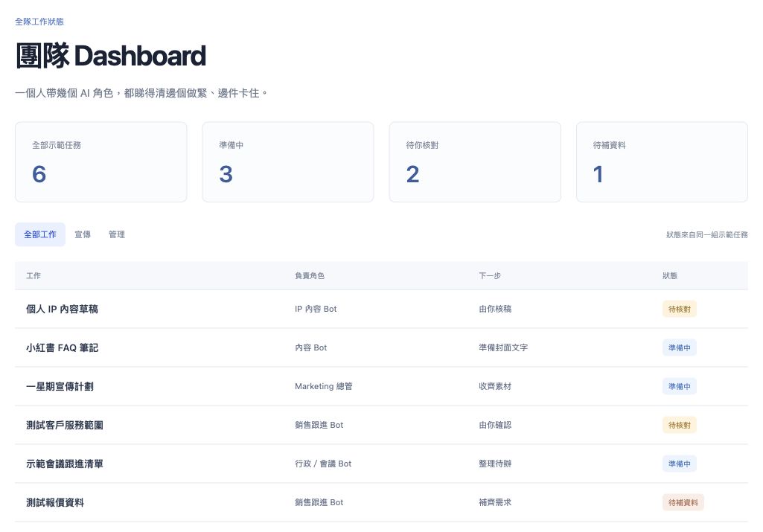
Task: Click 銷售跟進 Bot in 測試客戶服務範圍 row
Action: pos(319,425)
